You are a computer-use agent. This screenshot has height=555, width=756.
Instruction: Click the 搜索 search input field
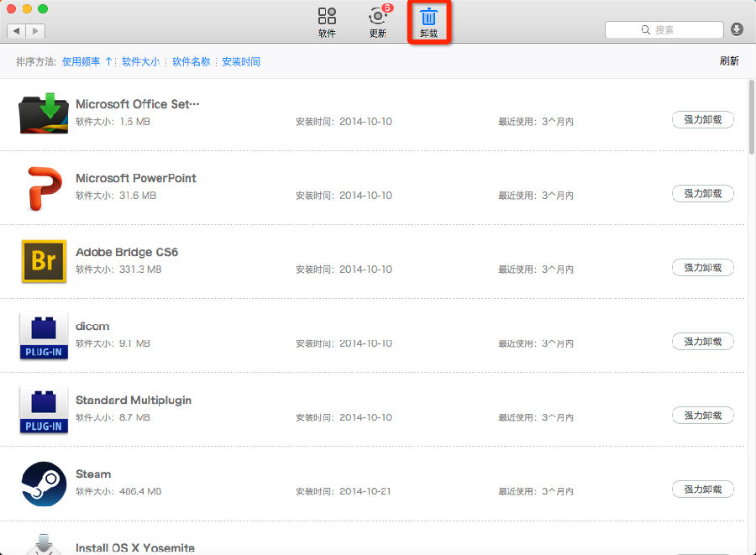point(672,29)
